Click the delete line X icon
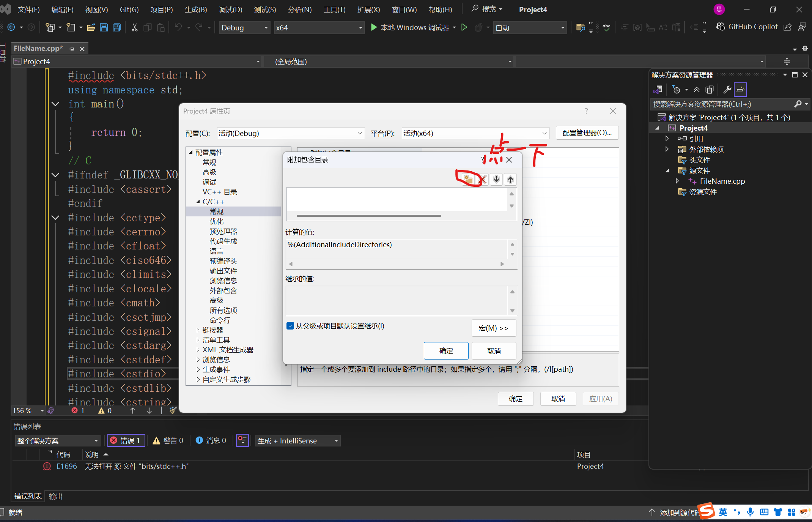The height and width of the screenshot is (522, 812). pyautogui.click(x=483, y=179)
